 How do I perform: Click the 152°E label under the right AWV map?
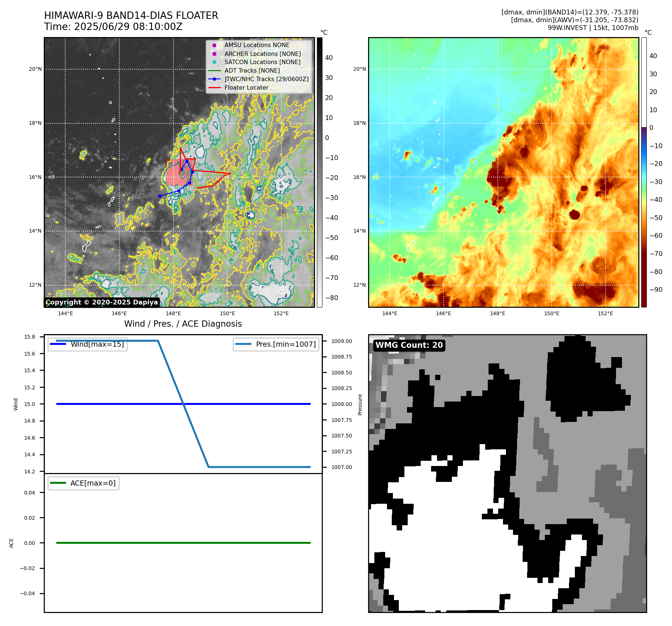tap(605, 313)
